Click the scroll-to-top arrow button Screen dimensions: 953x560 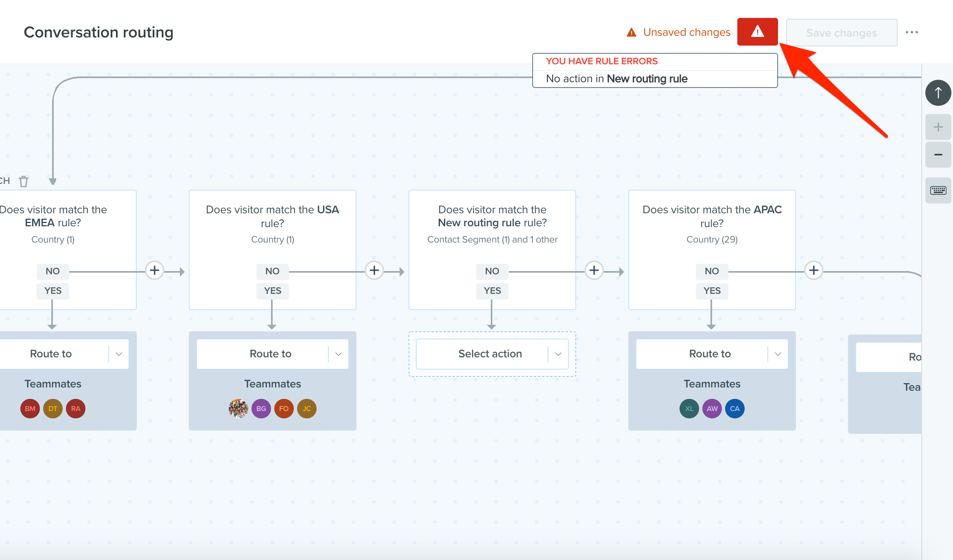pyautogui.click(x=938, y=93)
